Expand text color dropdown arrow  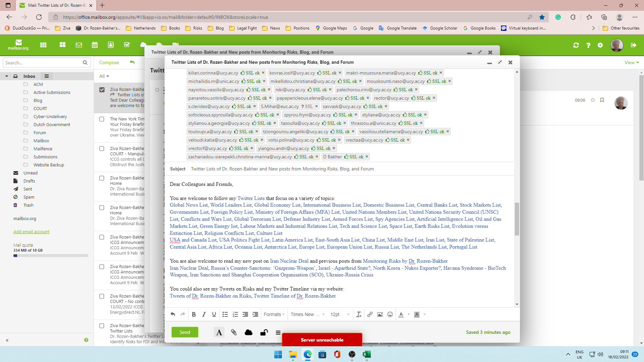[409, 314]
